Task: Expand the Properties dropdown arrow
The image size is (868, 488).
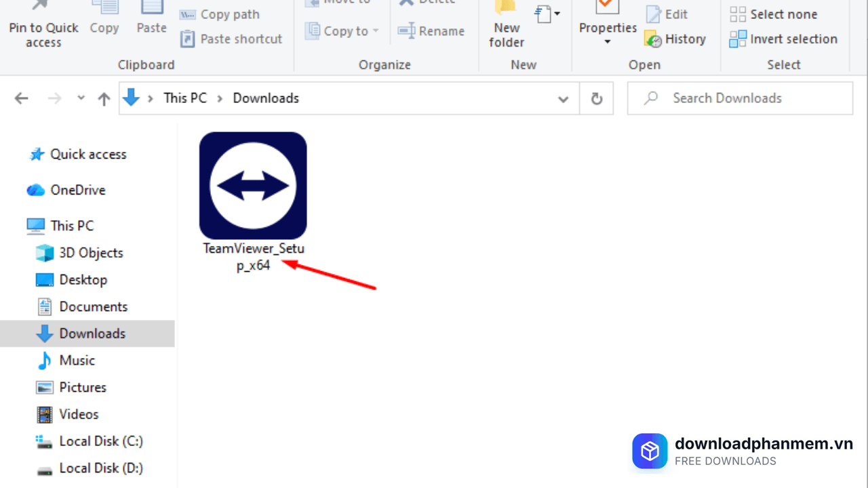Action: click(x=608, y=42)
